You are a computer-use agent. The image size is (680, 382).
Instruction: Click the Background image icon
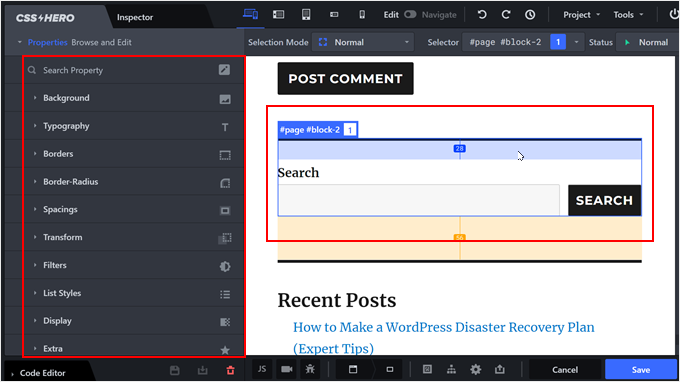(225, 99)
